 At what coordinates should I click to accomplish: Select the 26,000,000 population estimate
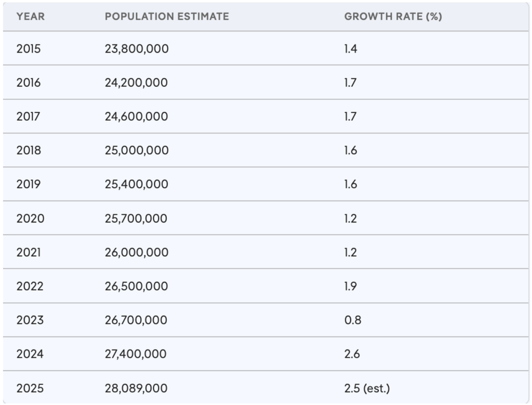(x=137, y=252)
